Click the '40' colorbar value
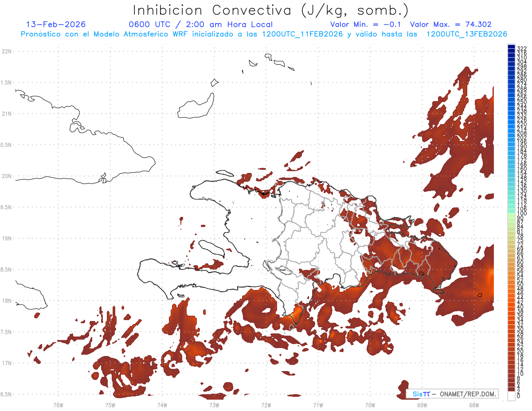 [520, 307]
